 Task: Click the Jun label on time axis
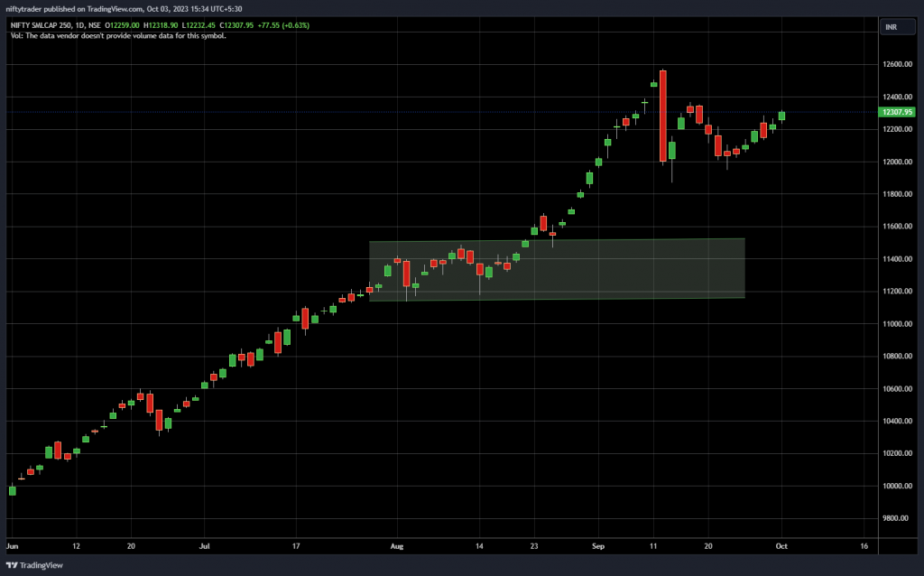click(12, 546)
